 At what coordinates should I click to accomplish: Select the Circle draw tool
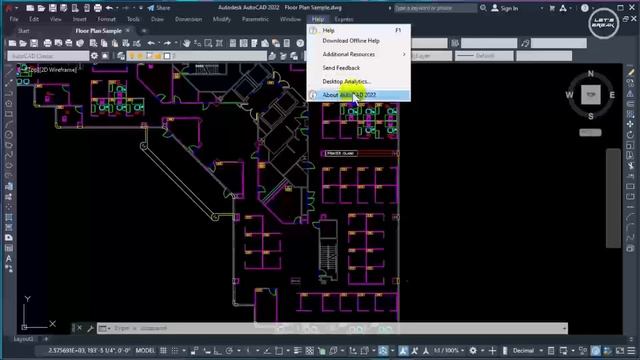coord(9,134)
